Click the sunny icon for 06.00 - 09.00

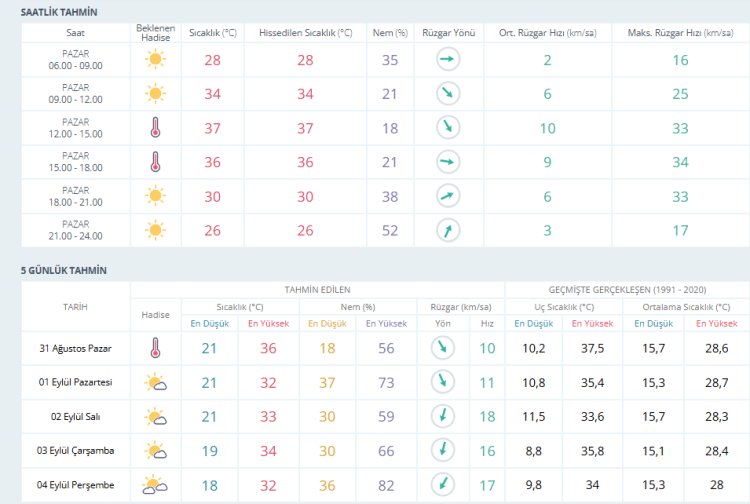tap(155, 60)
